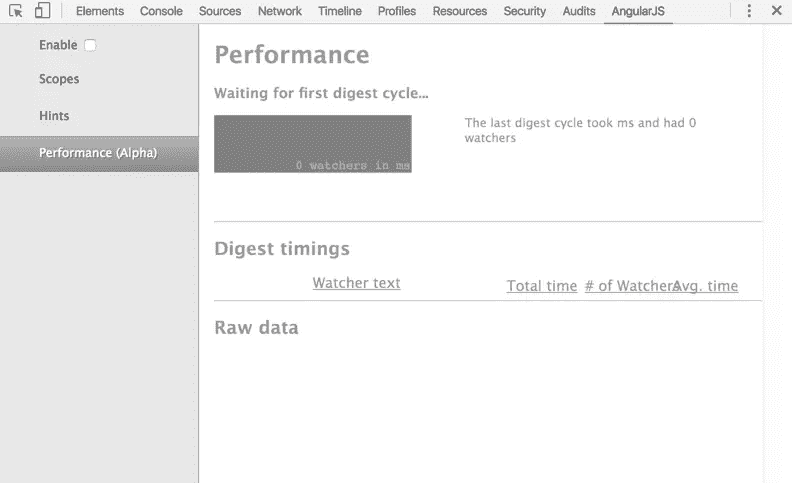The width and height of the screenshot is (792, 483).
Task: Open the Console tab
Action: (161, 11)
